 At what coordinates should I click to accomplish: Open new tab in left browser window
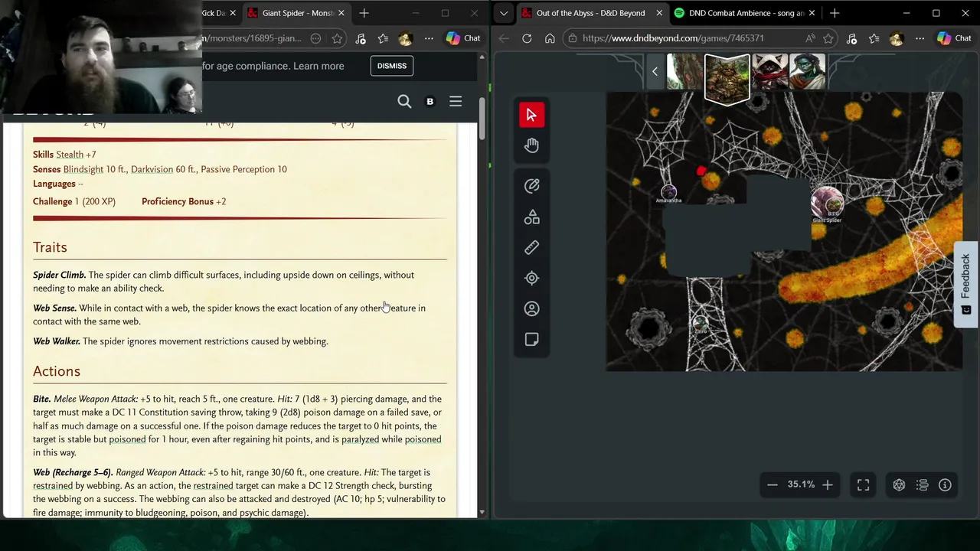click(x=364, y=13)
